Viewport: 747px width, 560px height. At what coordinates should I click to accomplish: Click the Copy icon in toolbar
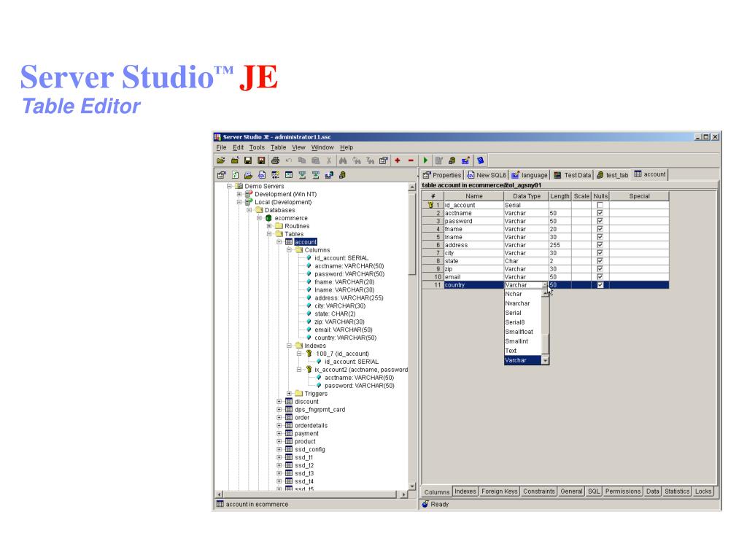click(x=301, y=160)
